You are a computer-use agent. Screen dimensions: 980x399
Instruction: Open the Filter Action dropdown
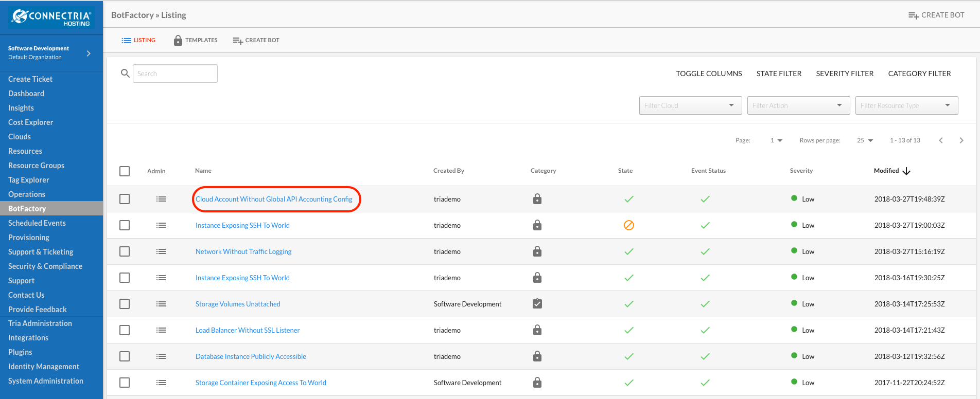point(798,105)
